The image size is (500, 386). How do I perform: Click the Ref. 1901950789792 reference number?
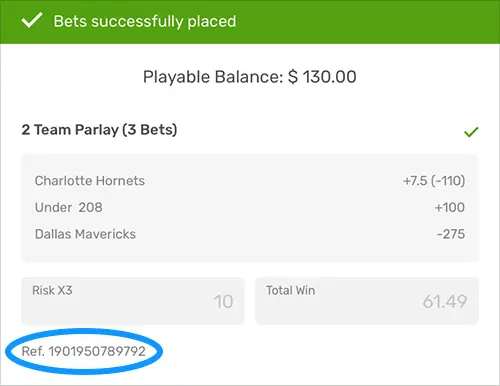[84, 351]
